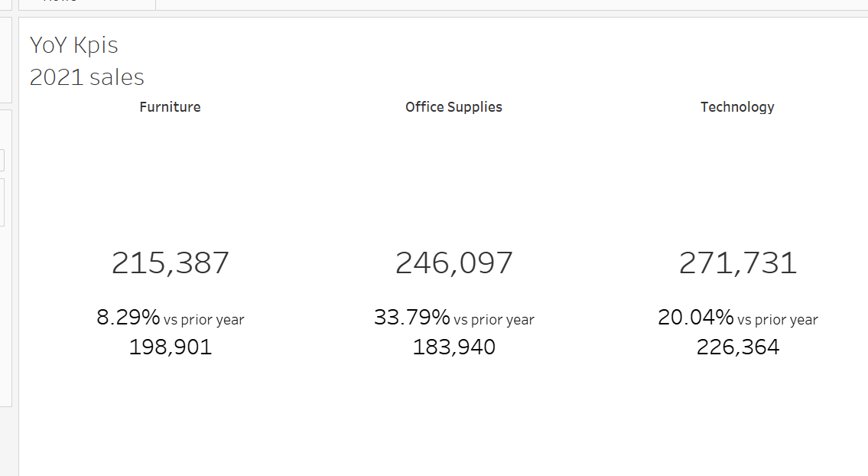This screenshot has width=868, height=476.
Task: Click the YoY Kpis sheet title
Action: pos(74,46)
